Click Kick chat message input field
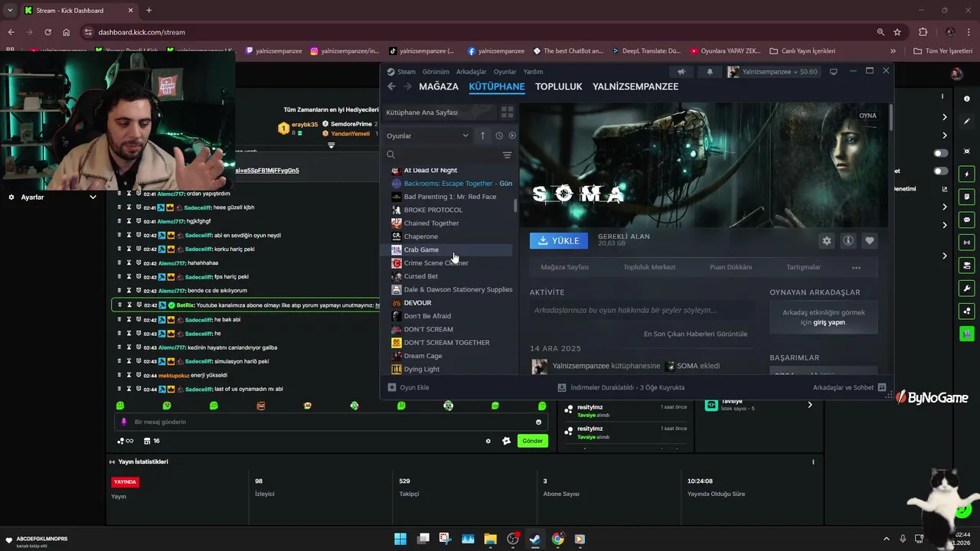980x551 pixels. [329, 422]
